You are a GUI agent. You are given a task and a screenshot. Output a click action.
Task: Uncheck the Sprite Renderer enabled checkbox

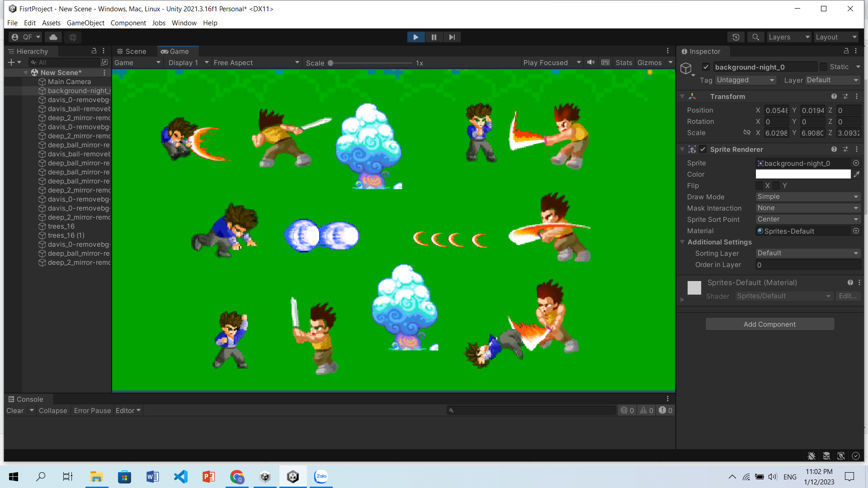[703, 149]
